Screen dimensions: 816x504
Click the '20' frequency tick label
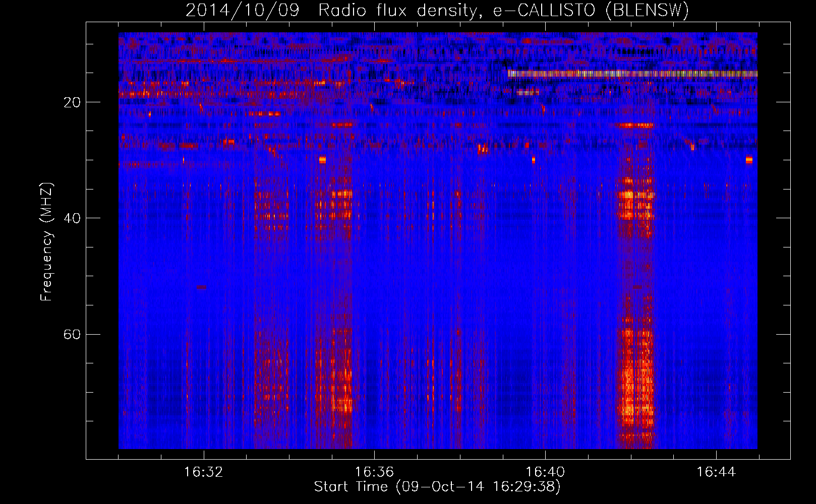tap(72, 102)
